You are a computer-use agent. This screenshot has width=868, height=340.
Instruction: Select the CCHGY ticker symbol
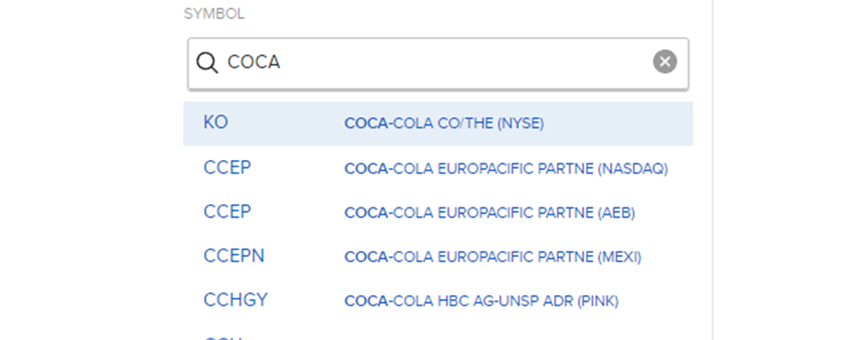point(235,301)
